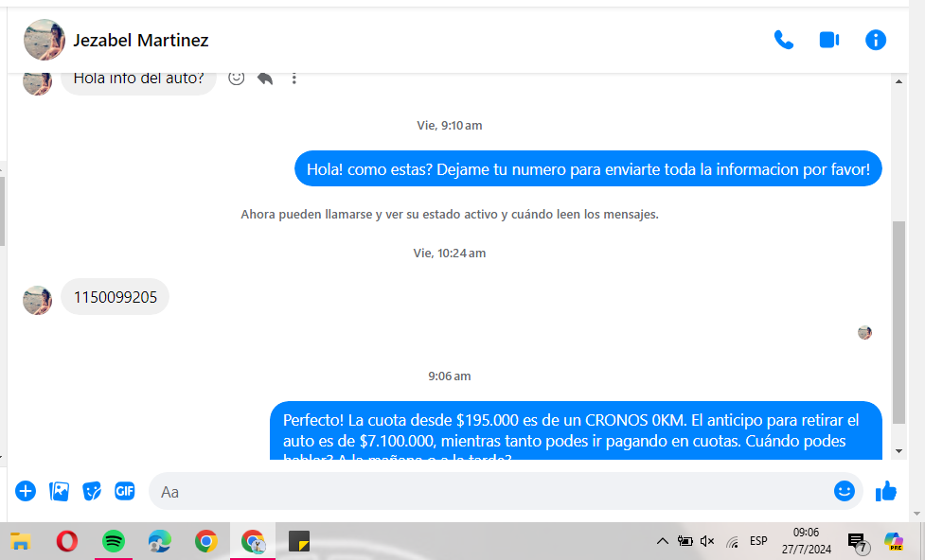The image size is (925, 560).
Task: Click the "9:06 am" timestamp
Action: 450,376
